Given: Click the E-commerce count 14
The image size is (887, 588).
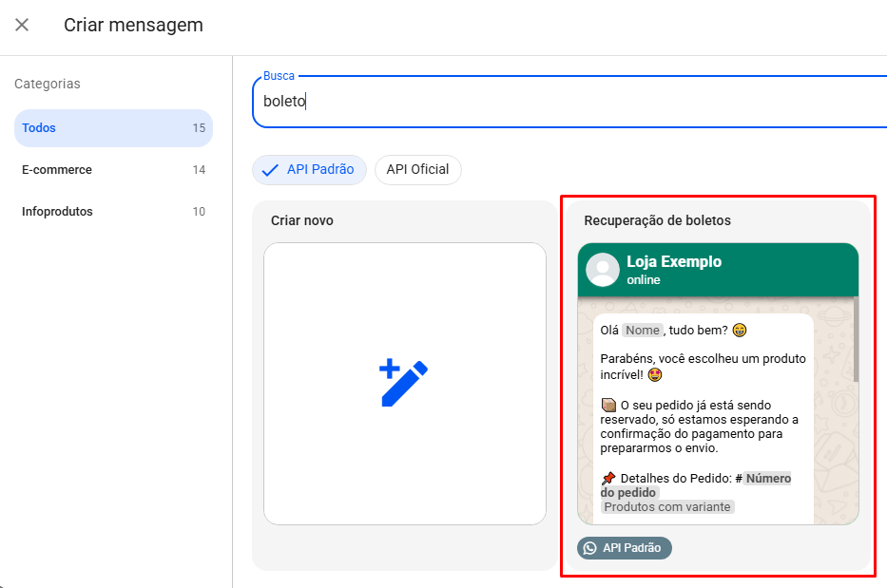Looking at the screenshot, I should point(199,170).
